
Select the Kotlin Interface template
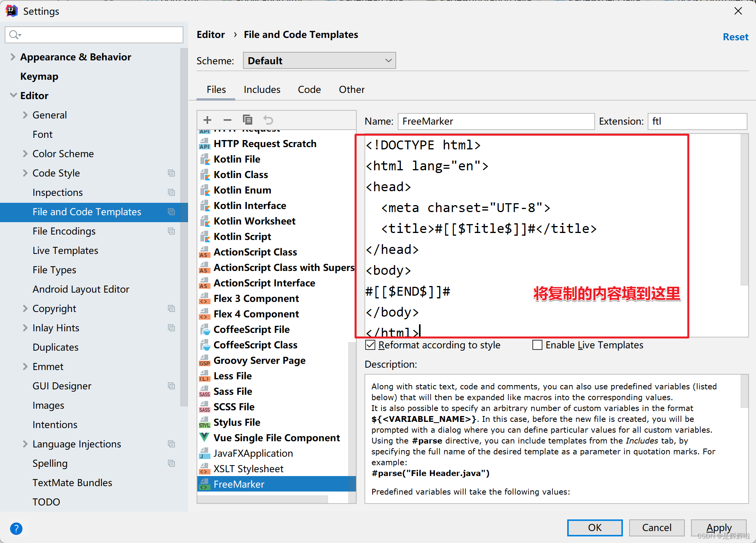pos(250,206)
